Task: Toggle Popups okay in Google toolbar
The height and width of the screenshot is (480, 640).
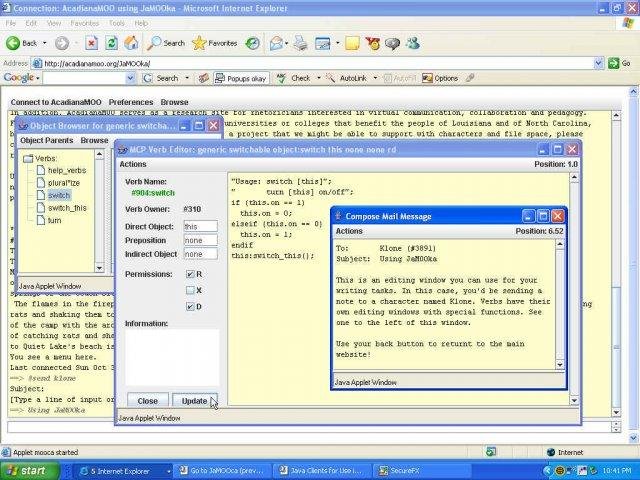Action: [x=241, y=78]
